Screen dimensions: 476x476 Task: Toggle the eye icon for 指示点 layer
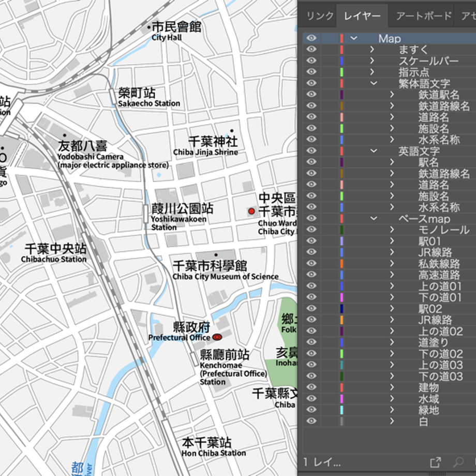311,71
